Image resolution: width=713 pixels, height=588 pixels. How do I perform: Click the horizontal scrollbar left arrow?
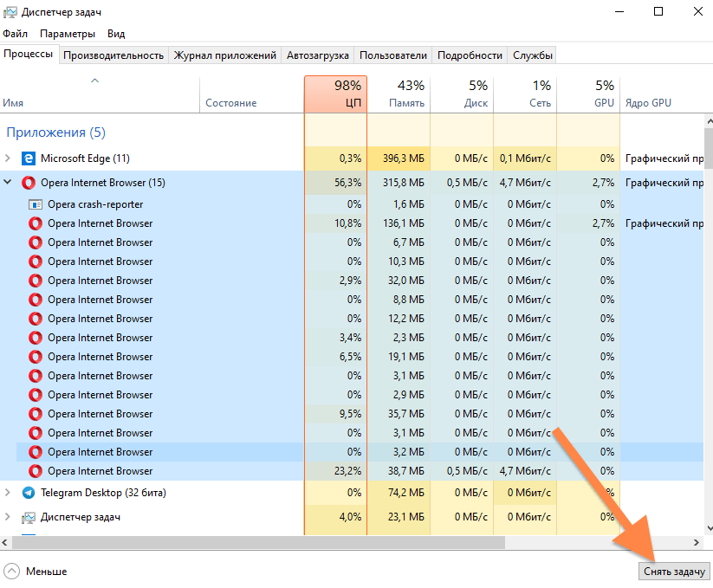click(4, 542)
